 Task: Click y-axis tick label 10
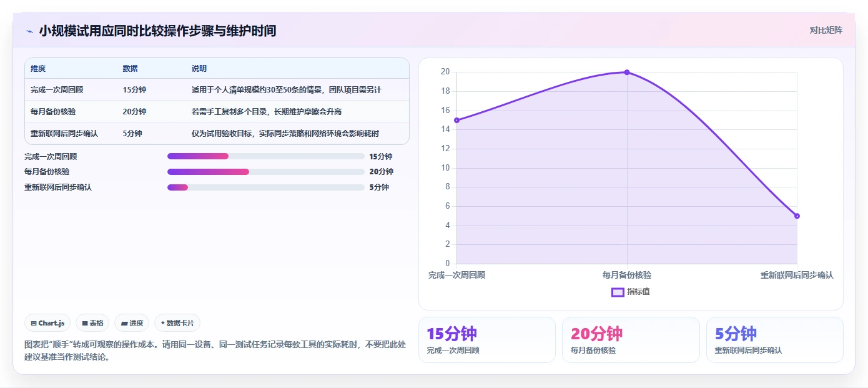445,167
